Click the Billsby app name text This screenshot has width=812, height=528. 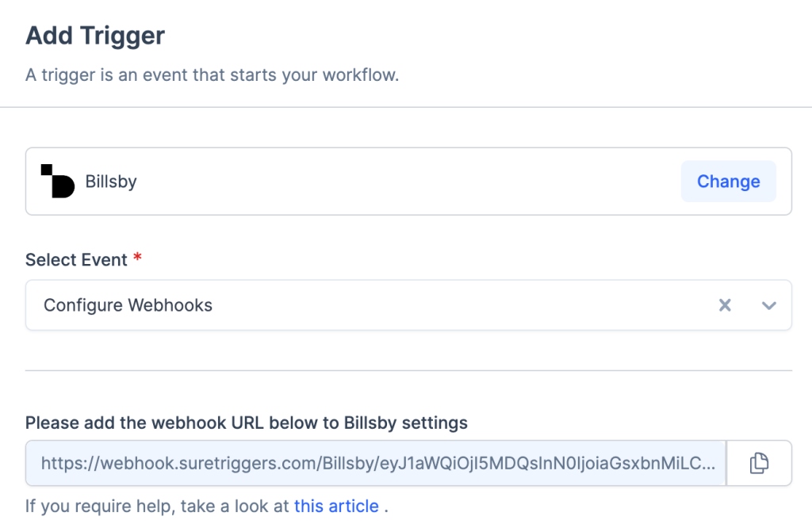click(111, 182)
